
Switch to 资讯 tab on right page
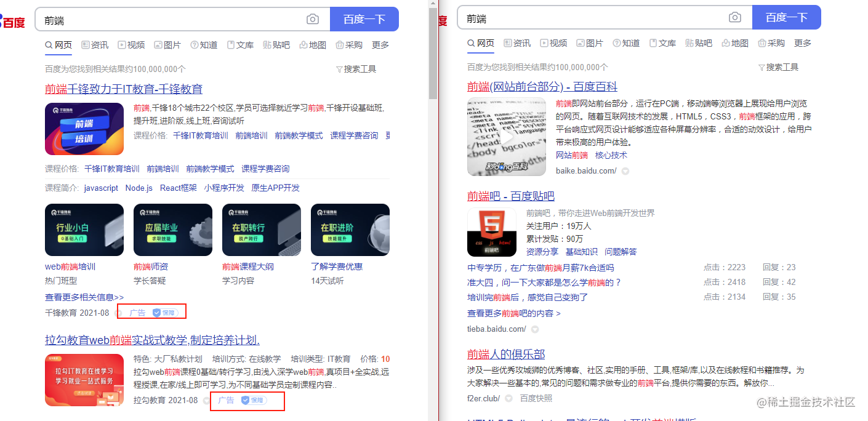pos(517,43)
